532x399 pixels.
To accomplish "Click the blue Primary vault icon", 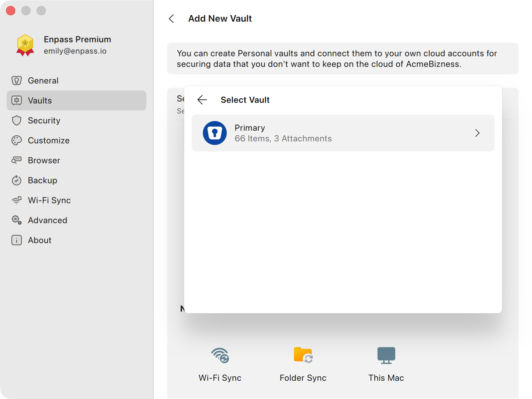I will coord(215,133).
